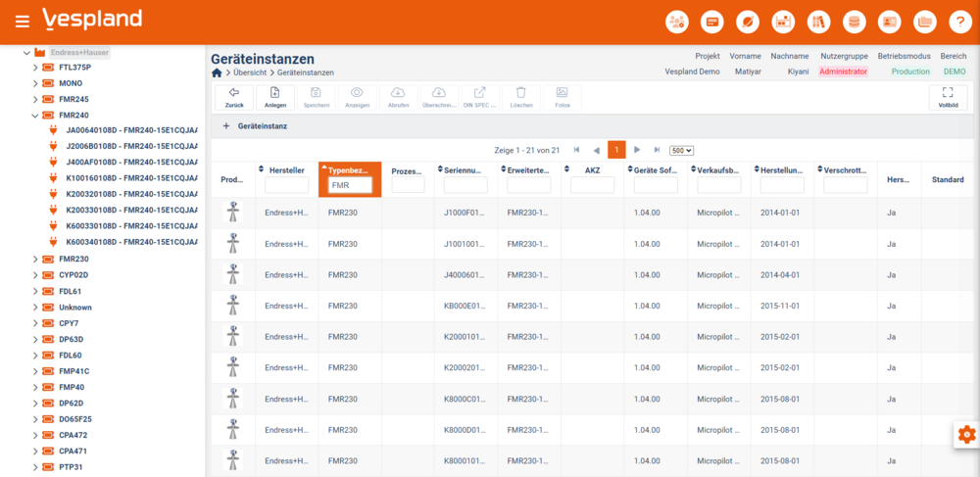
Task: Click the Vespland logo
Action: coord(92,20)
